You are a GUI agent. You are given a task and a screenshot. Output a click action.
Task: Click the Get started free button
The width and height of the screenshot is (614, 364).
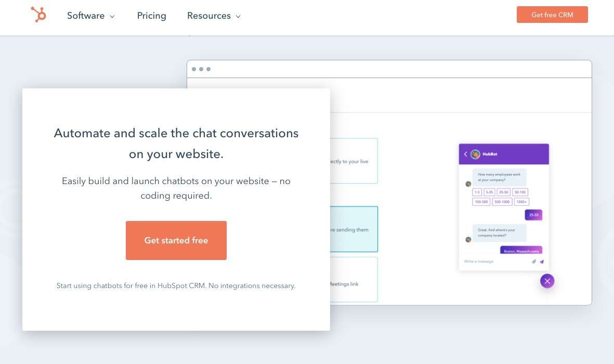point(176,241)
